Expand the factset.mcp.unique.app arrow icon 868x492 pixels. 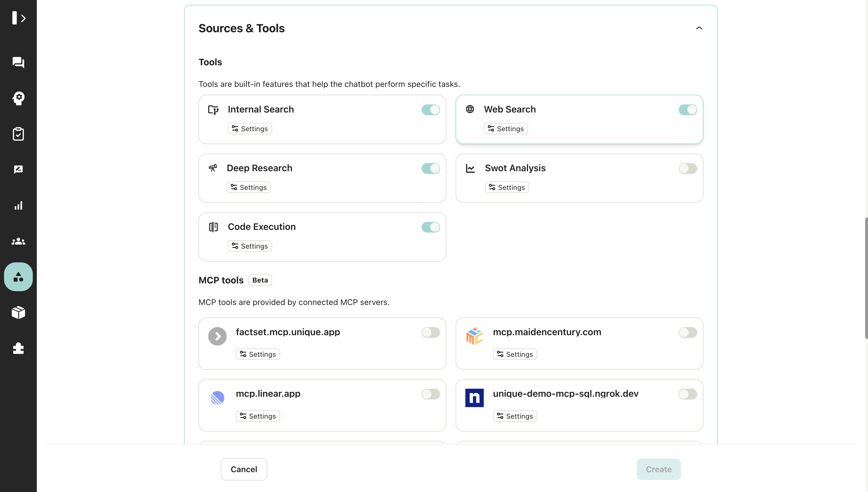point(217,336)
